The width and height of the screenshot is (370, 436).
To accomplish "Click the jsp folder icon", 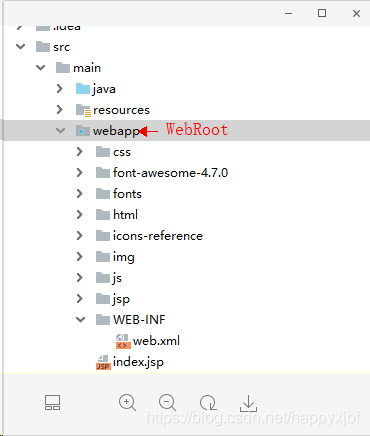I will (103, 298).
